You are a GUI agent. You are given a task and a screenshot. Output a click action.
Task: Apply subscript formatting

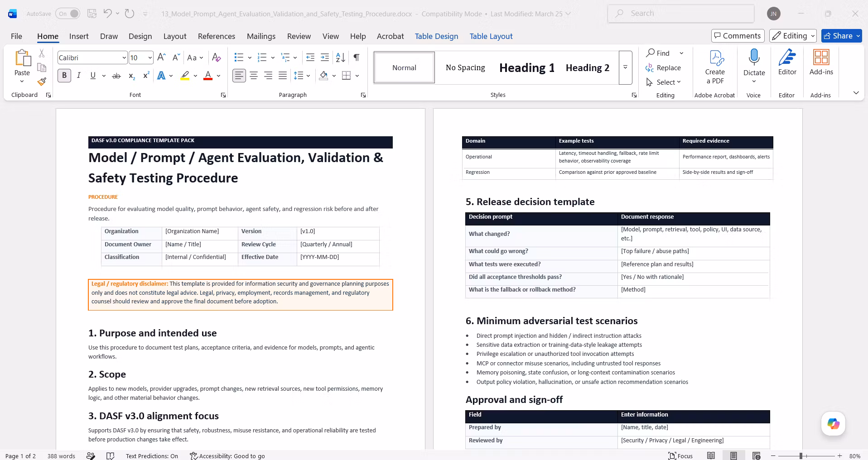click(x=131, y=76)
